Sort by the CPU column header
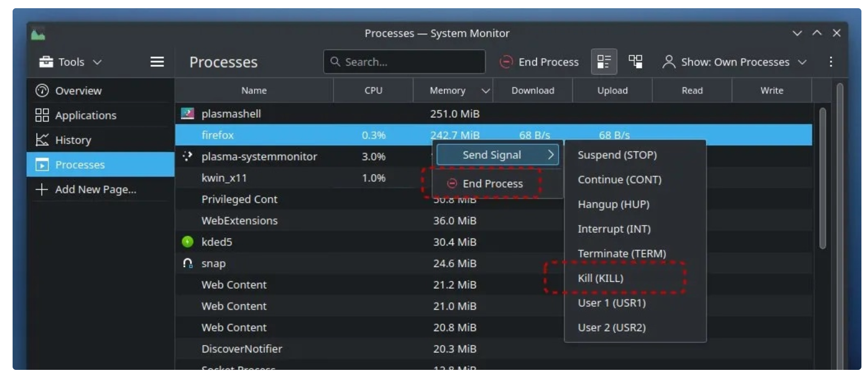The height and width of the screenshot is (377, 868). 373,90
